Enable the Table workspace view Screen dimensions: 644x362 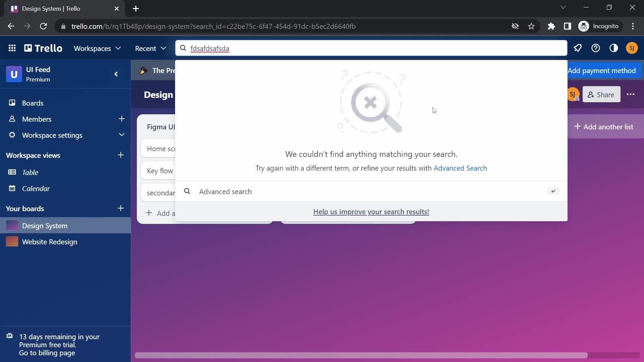(30, 172)
